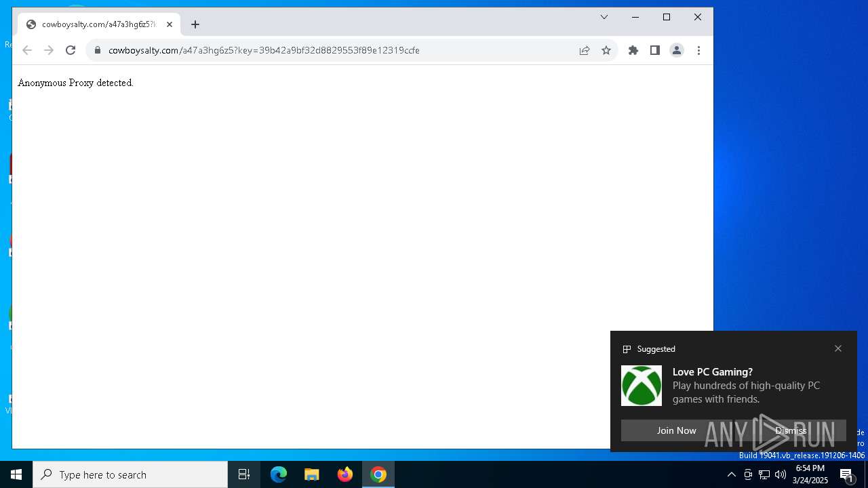
Task: Minimize the Chrome window
Action: [635, 17]
